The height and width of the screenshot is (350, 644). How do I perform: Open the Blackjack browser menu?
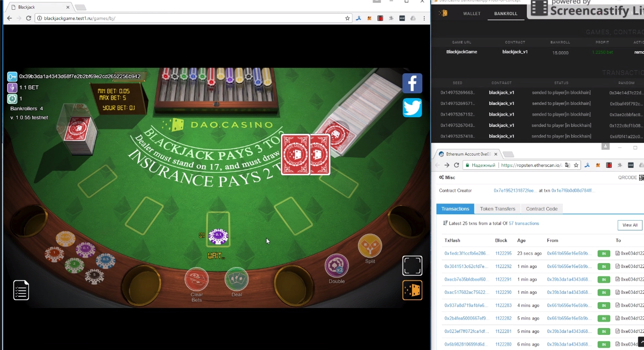(424, 18)
